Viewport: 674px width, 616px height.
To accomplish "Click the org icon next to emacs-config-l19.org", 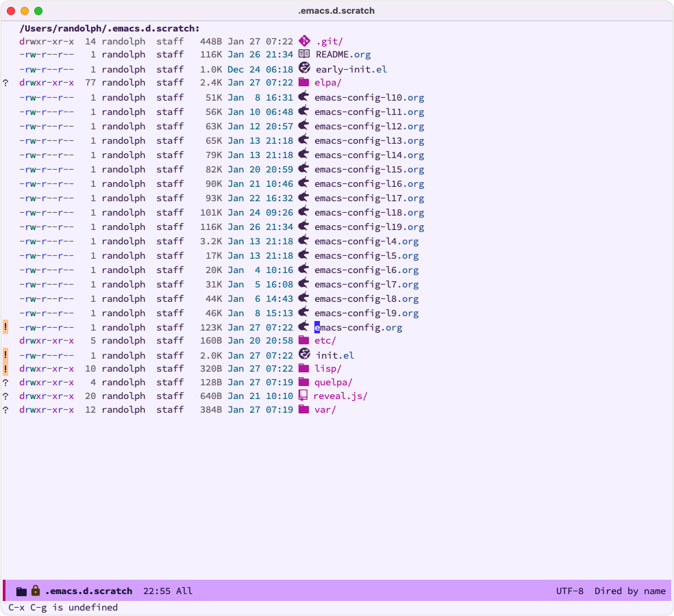I will [x=304, y=225].
